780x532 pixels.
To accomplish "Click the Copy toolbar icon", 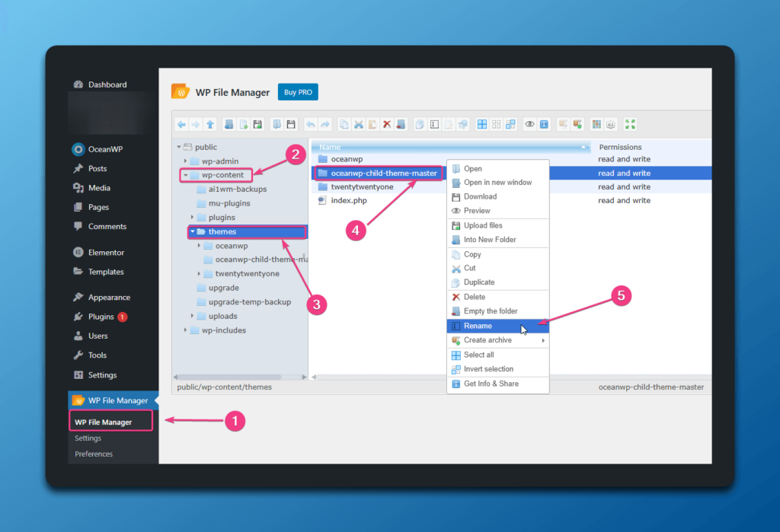I will [x=344, y=124].
